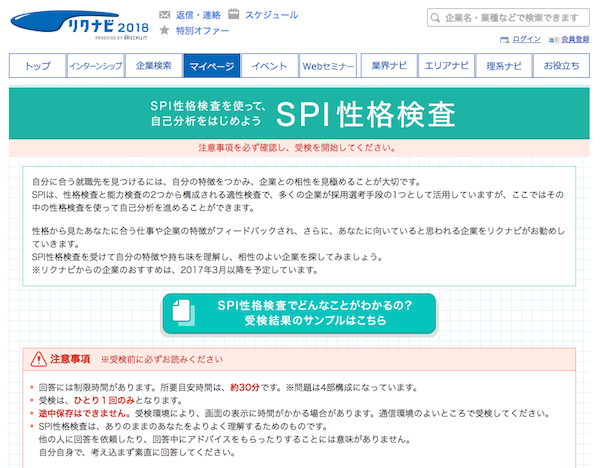This screenshot has height=468, width=600.
Task: Open the 企業検索 tab
Action: coord(154,66)
